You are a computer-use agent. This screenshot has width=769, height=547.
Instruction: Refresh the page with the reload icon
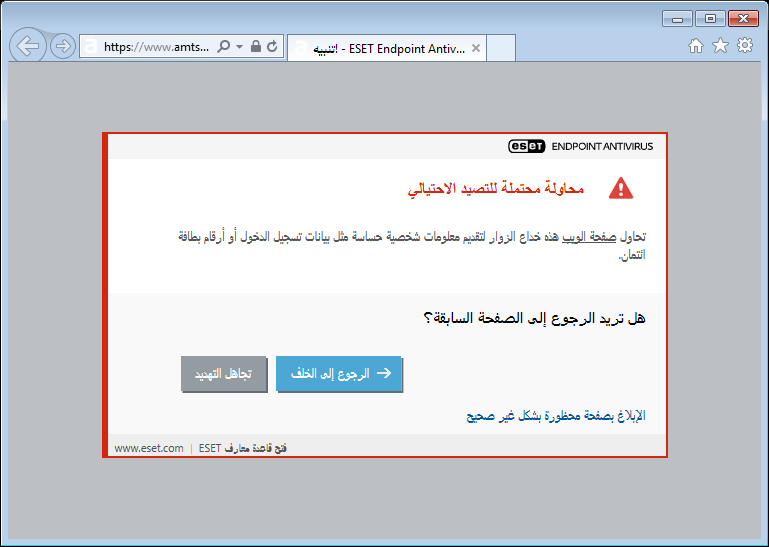click(x=271, y=47)
